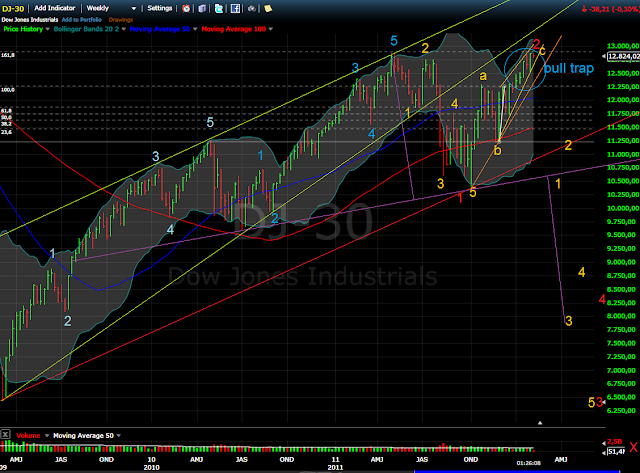Click the Add to Portfolio link
The width and height of the screenshot is (640, 473).
(82, 20)
